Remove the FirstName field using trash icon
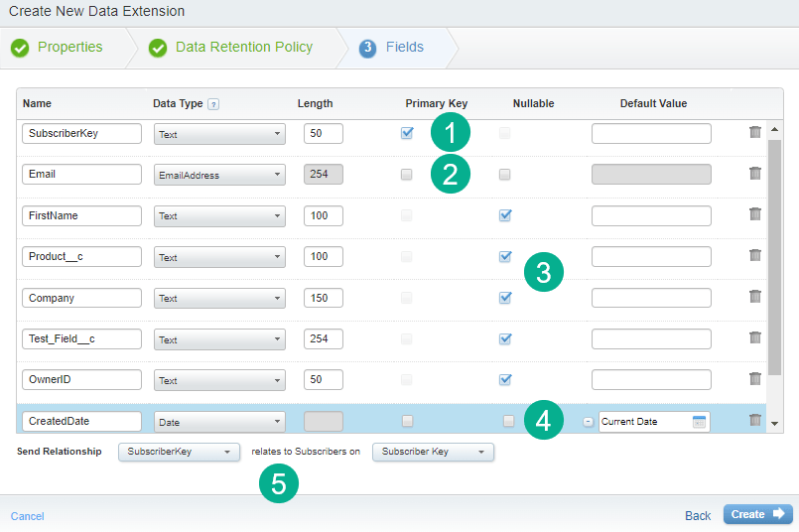 click(x=755, y=214)
